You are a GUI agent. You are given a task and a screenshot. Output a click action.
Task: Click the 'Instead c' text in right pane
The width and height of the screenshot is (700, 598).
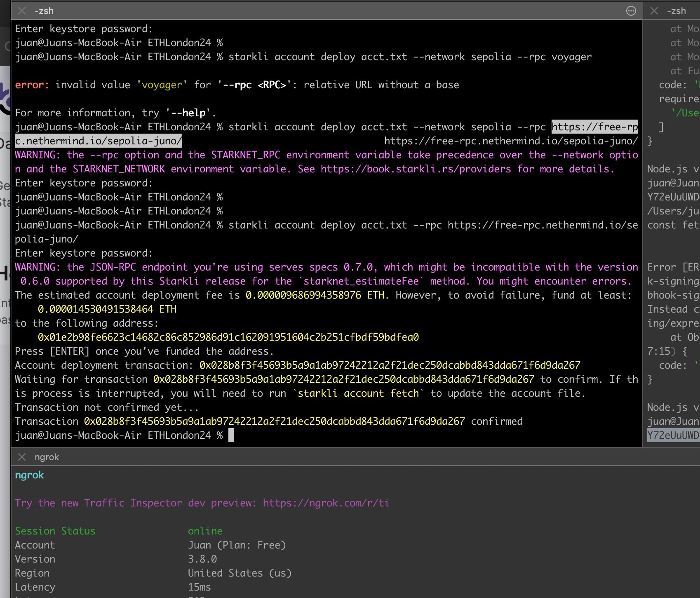pyautogui.click(x=673, y=309)
